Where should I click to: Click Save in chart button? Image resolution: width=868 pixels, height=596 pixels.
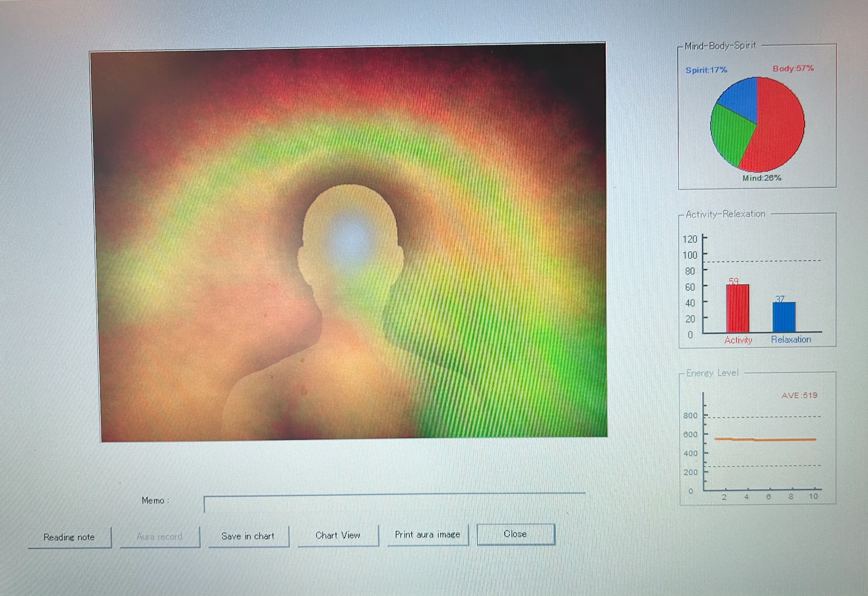(x=248, y=536)
